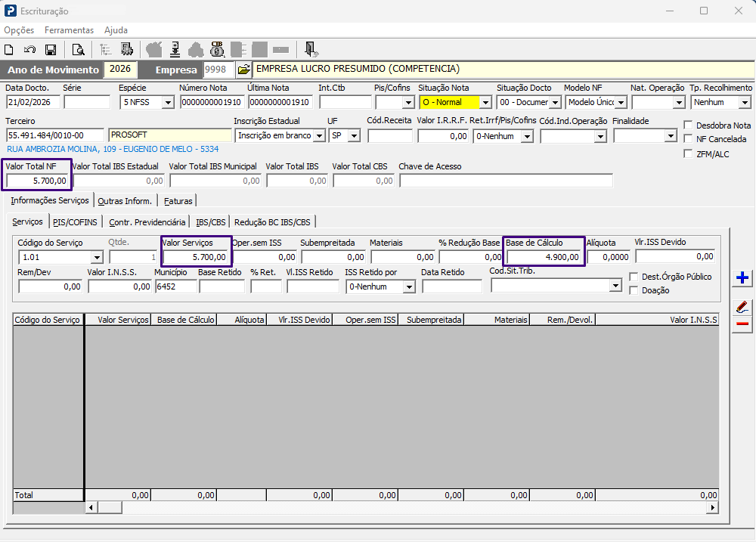Viewport: 756px width, 542px height.
Task: Expand the Cód.Ind.Operação dropdown
Action: 600,137
